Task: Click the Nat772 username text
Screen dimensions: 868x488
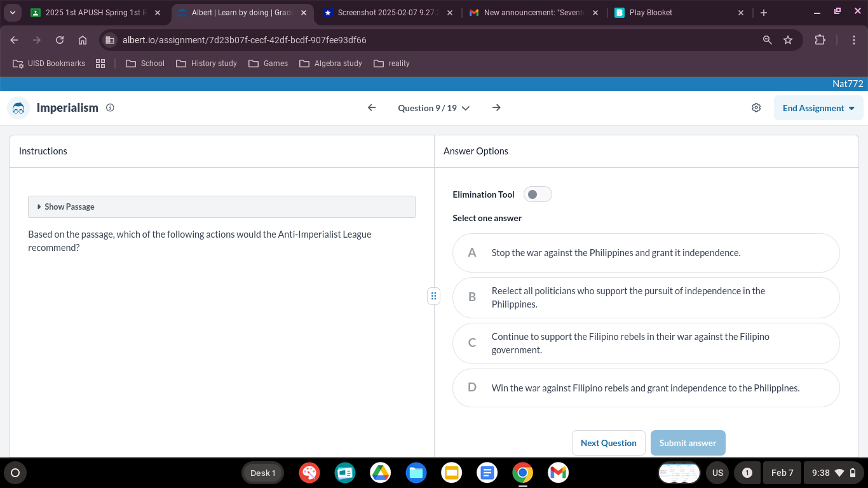Action: 848,84
